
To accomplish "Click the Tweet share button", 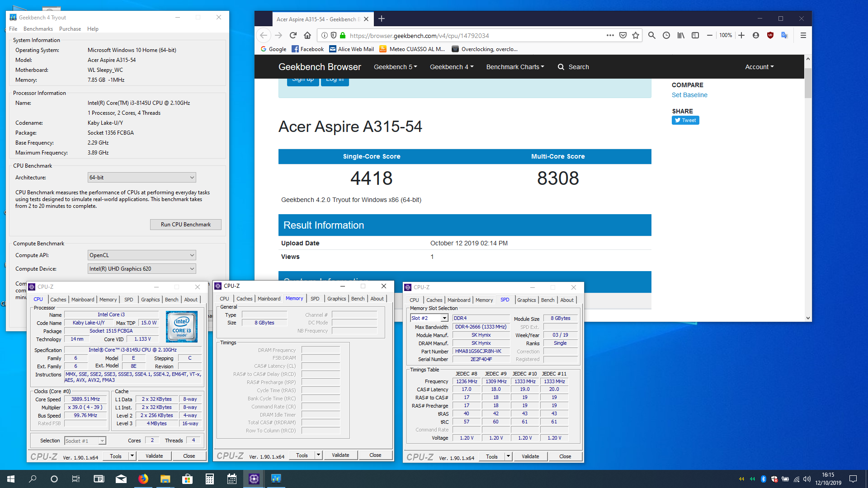I will [x=685, y=120].
